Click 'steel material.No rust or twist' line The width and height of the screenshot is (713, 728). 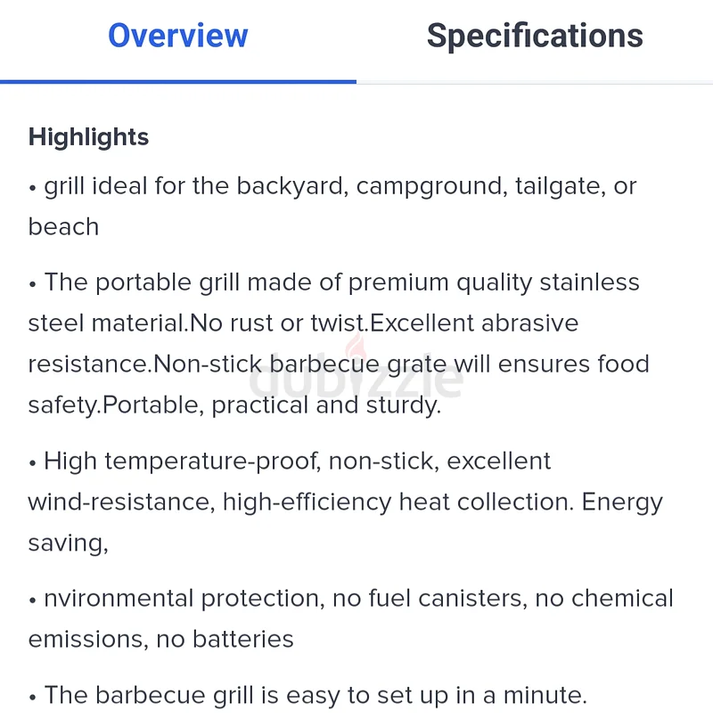[303, 323]
